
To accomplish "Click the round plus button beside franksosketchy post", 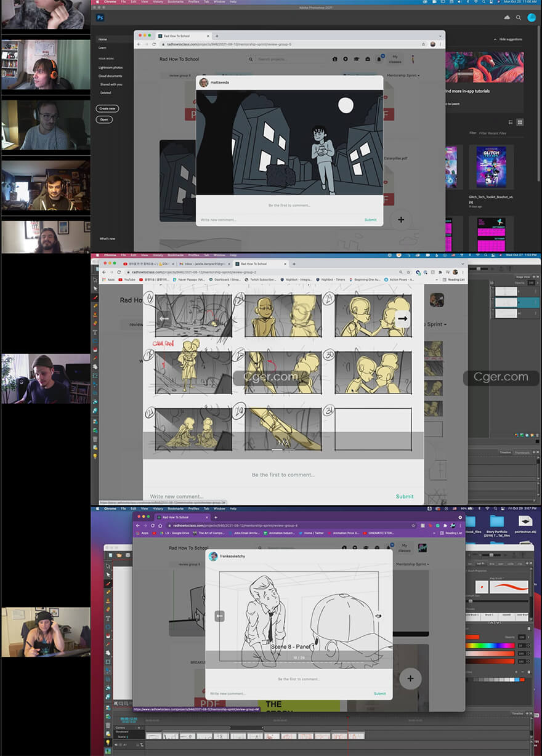I will tap(410, 678).
